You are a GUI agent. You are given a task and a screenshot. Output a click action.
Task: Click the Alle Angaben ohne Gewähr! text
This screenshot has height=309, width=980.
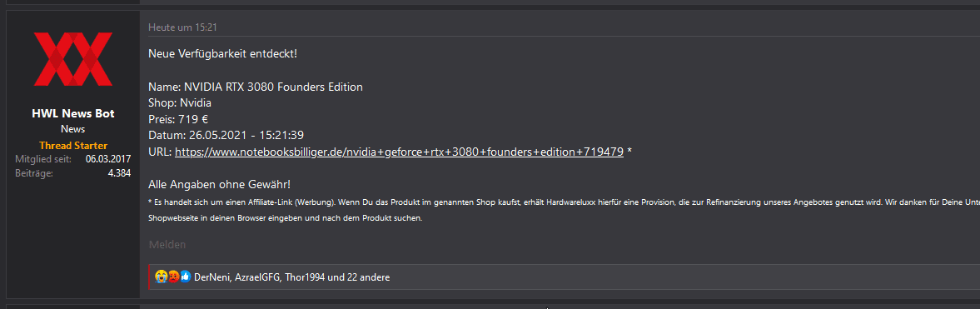219,185
